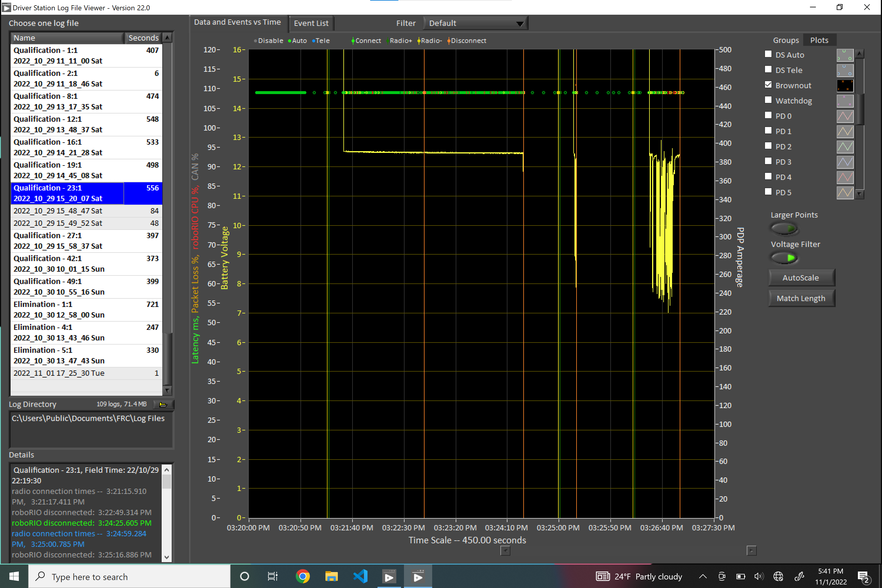Click the Windows taskbar search box

click(129, 576)
